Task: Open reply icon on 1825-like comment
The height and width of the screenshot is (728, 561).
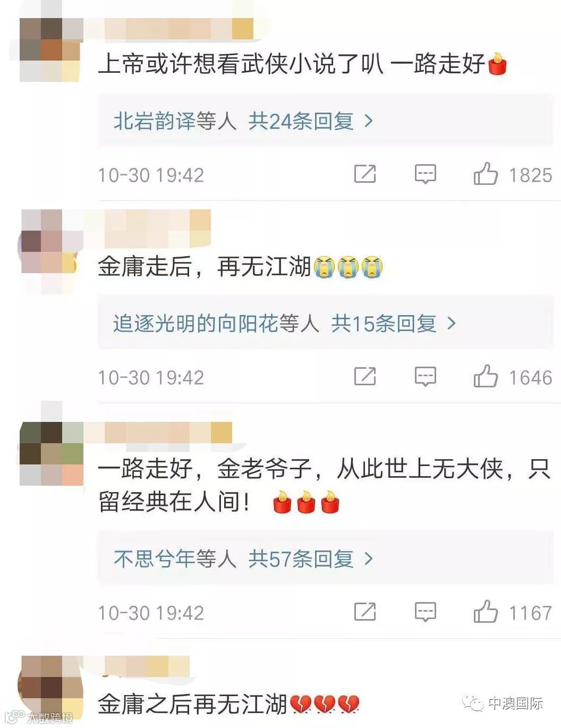Action: pos(425,174)
